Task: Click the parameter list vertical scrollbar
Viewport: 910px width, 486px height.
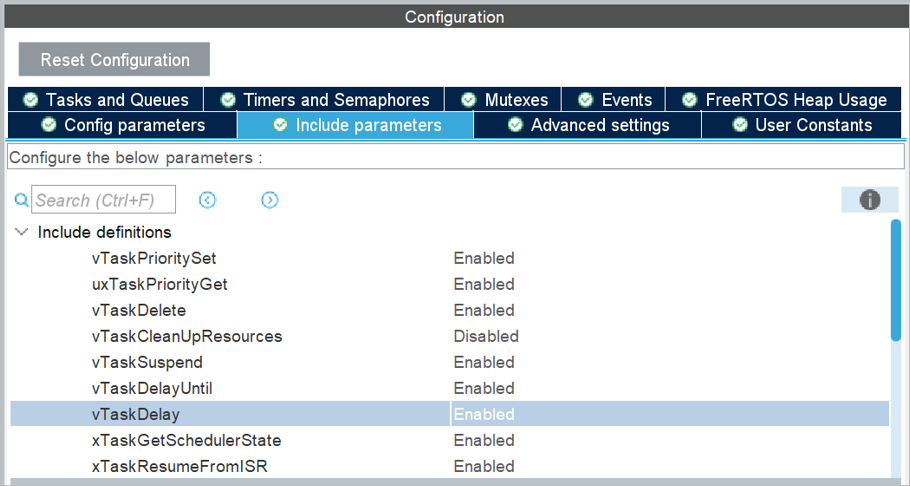Action: click(896, 281)
